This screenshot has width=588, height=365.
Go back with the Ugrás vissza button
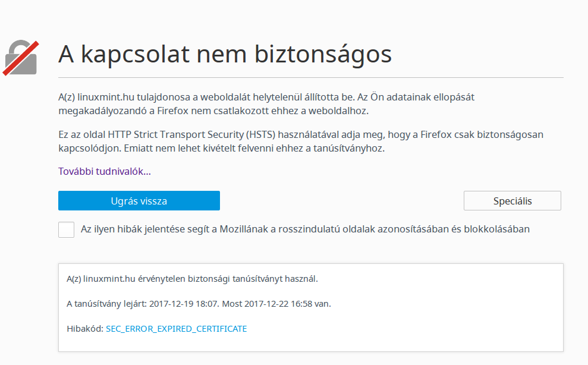click(139, 201)
